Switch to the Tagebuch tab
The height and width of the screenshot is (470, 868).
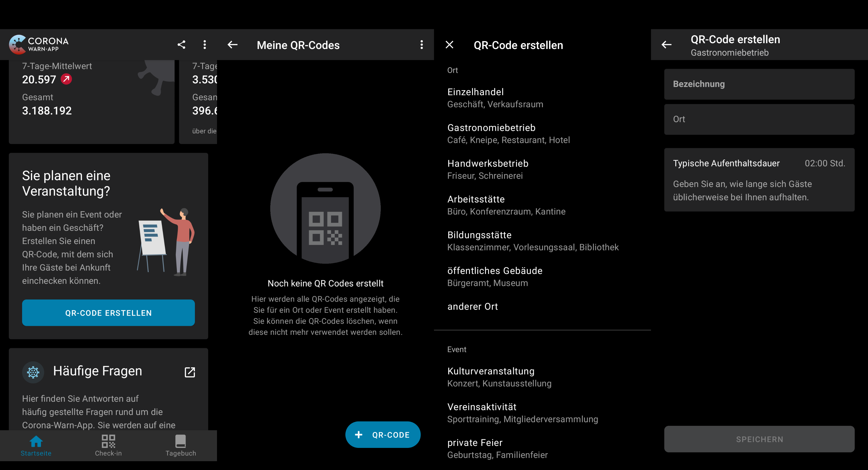tap(181, 445)
